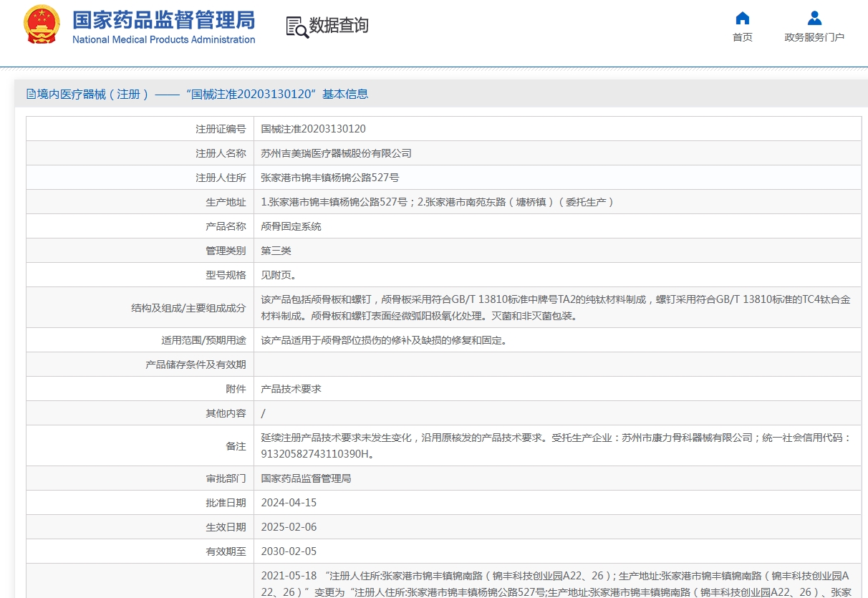Select remark text starting 延续注册产品技术要求
Viewport: 868px width, 598px height.
[x=556, y=445]
